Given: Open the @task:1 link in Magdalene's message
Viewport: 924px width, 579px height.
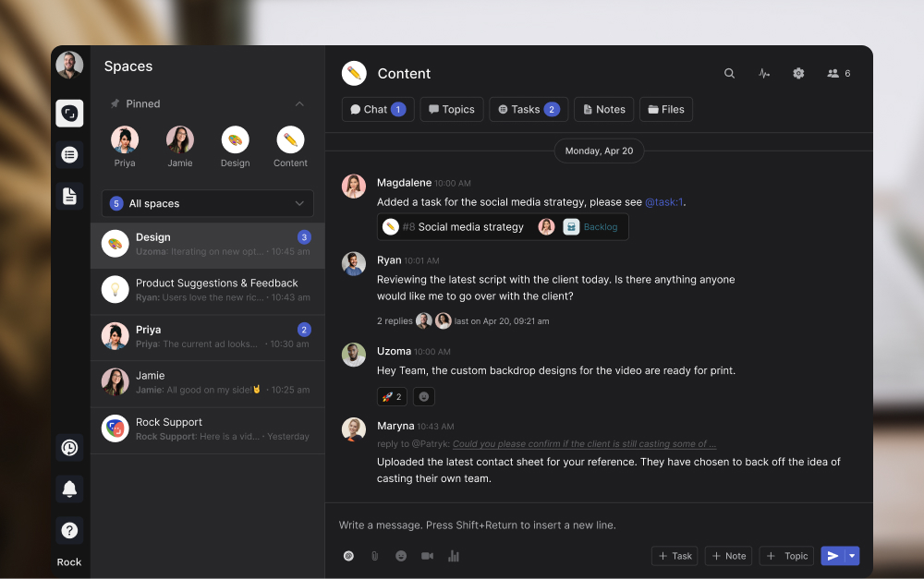Looking at the screenshot, I should [x=663, y=202].
